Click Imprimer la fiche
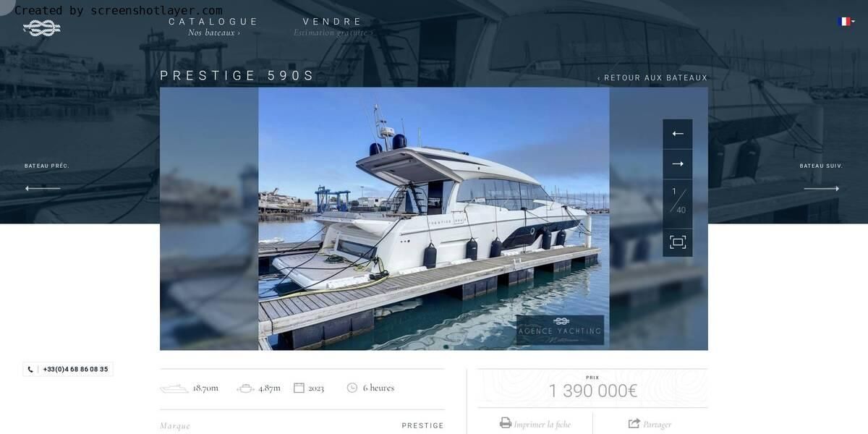868x434 pixels. [x=542, y=425]
